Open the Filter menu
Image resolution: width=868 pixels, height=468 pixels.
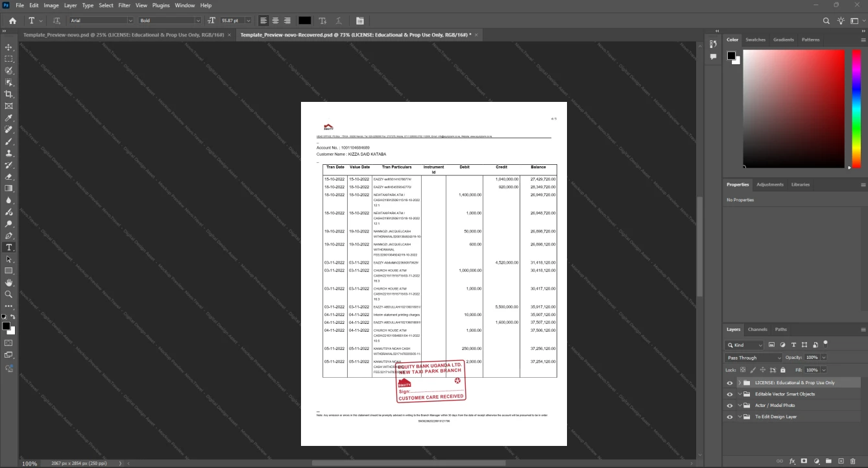(124, 5)
